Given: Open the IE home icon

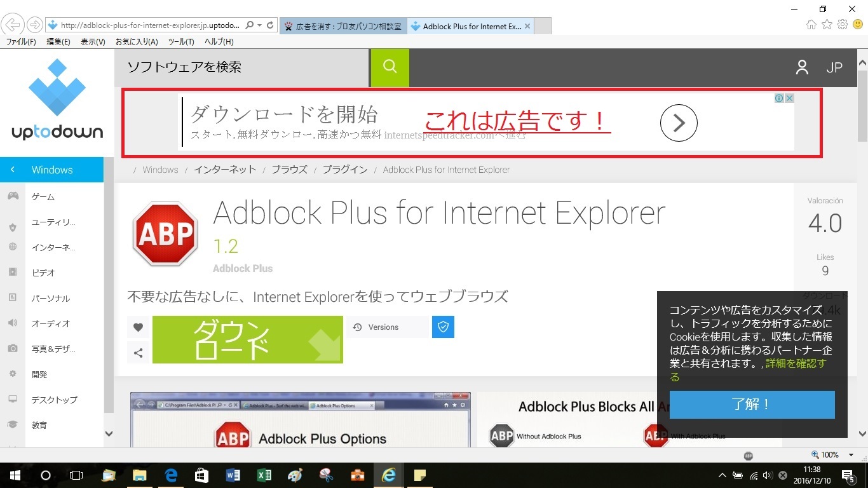Looking at the screenshot, I should click(x=811, y=25).
